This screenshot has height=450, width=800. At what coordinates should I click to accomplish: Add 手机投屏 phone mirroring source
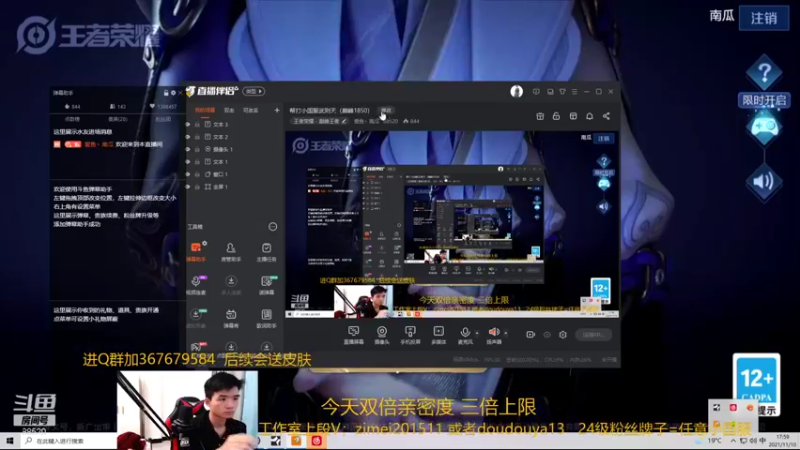tap(410, 335)
